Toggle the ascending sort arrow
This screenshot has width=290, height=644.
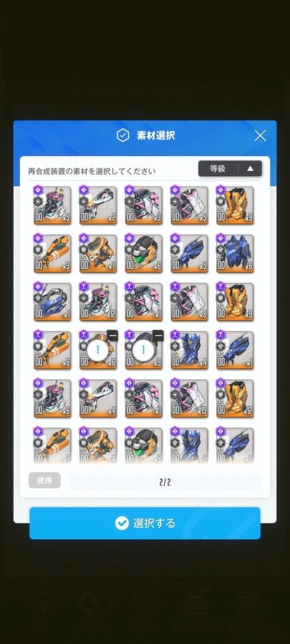[250, 169]
